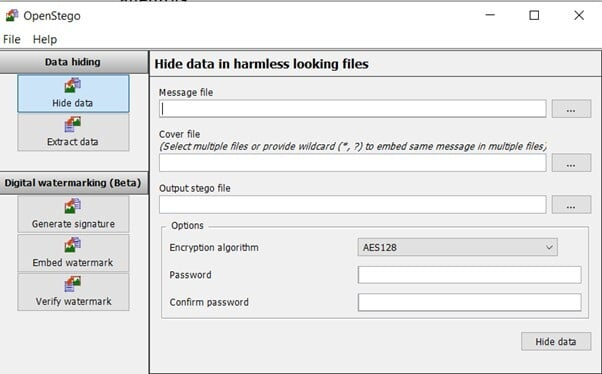Browse for the Cover file
Viewport: 602px width, 374px height.
click(x=571, y=163)
